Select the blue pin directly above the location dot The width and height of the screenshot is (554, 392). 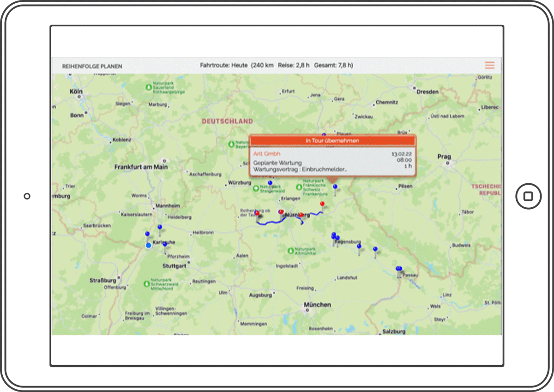pyautogui.click(x=147, y=235)
